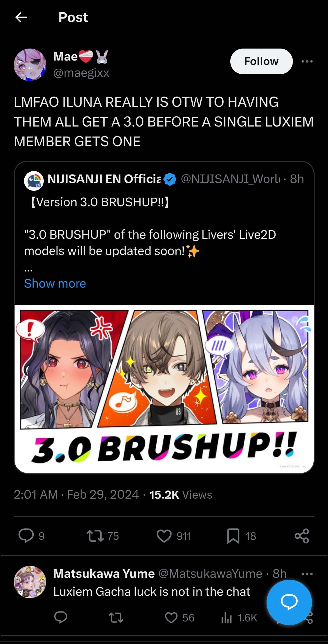The width and height of the screenshot is (328, 644).
Task: Share the main post via share icon
Action: 302,536
